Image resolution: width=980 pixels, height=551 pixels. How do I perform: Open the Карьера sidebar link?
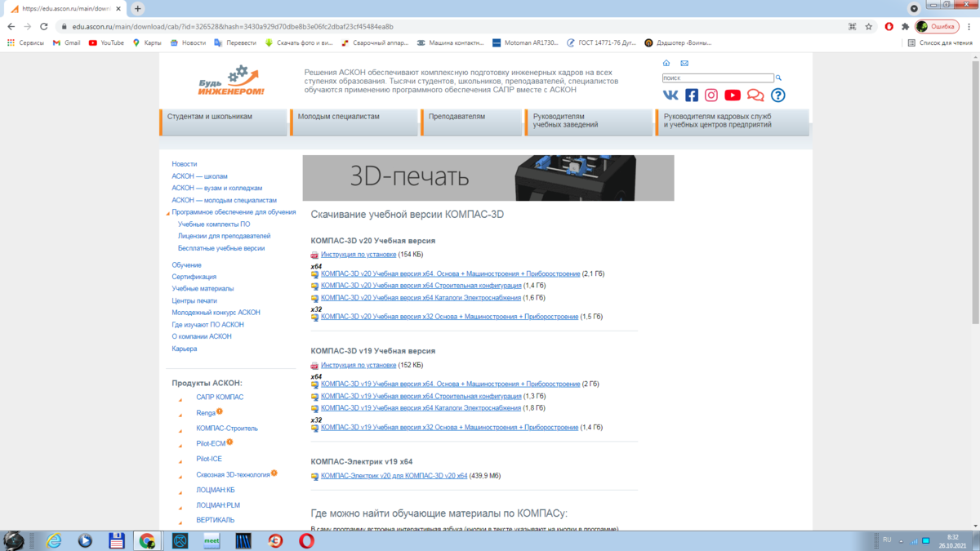click(x=184, y=349)
